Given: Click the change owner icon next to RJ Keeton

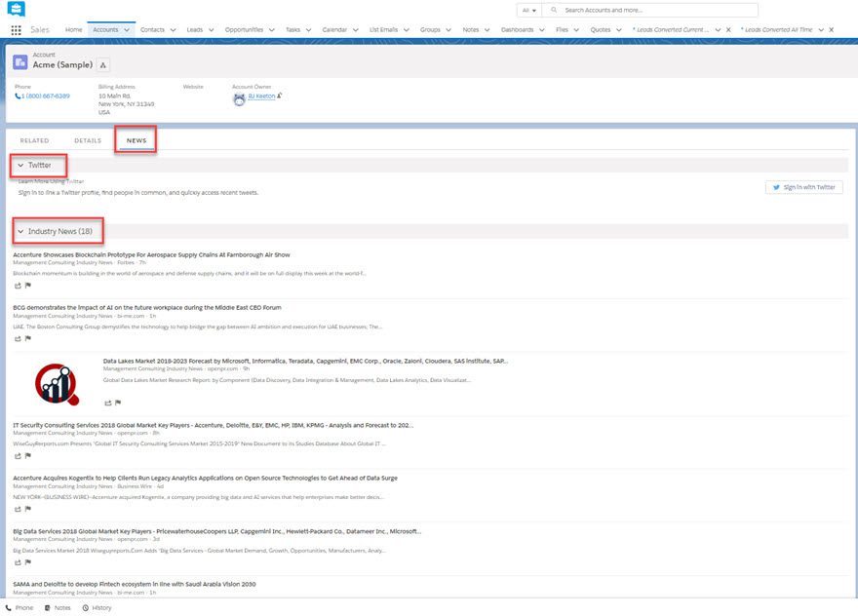Looking at the screenshot, I should coord(280,96).
